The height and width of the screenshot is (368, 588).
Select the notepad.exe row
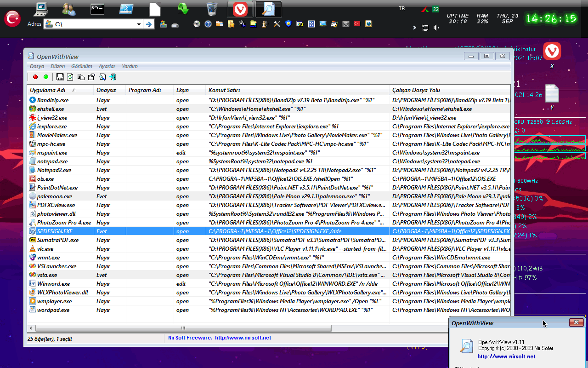click(269, 161)
